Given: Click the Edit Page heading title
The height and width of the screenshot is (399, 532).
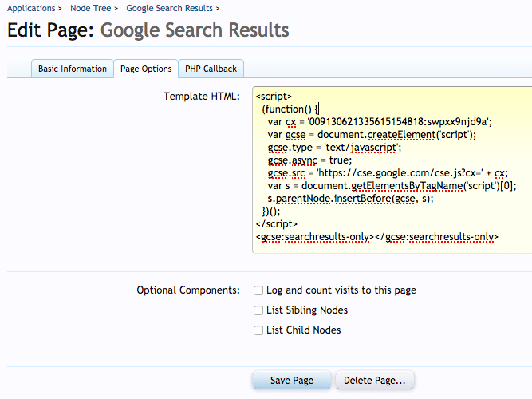Looking at the screenshot, I should (148, 30).
